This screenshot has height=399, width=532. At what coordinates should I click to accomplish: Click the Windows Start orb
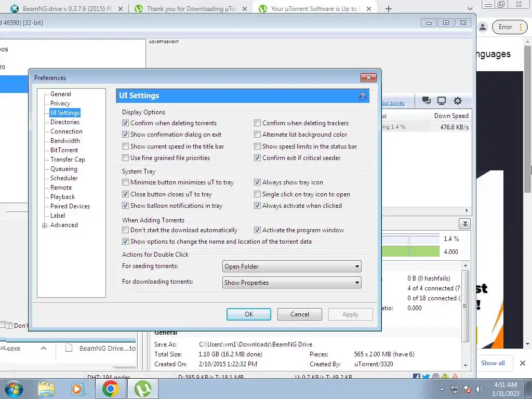coord(14,389)
